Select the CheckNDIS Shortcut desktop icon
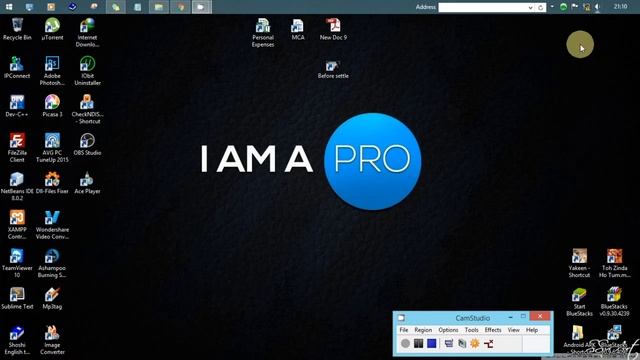This screenshot has width=640, height=360. click(87, 109)
